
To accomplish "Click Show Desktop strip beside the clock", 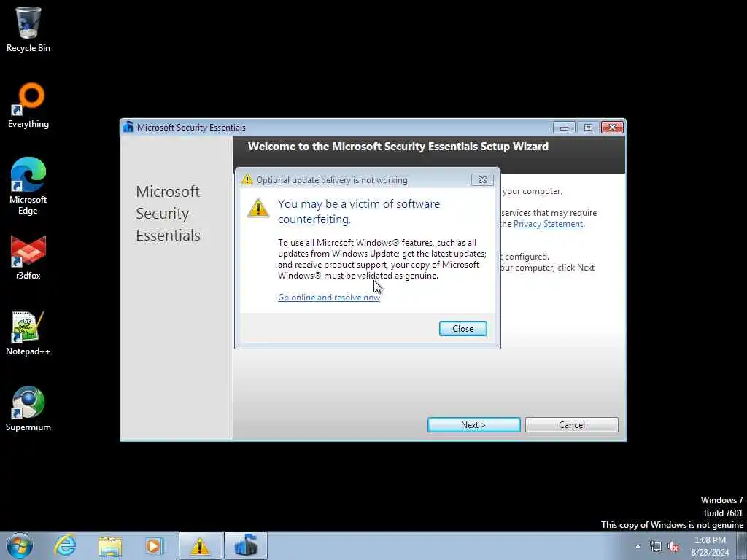I will tap(741, 545).
